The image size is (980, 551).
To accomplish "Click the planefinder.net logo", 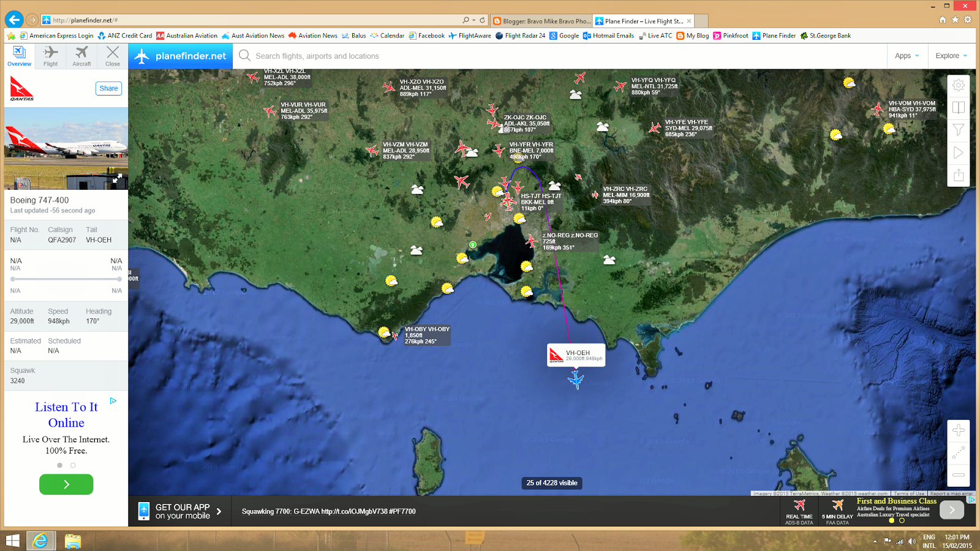I will click(181, 56).
